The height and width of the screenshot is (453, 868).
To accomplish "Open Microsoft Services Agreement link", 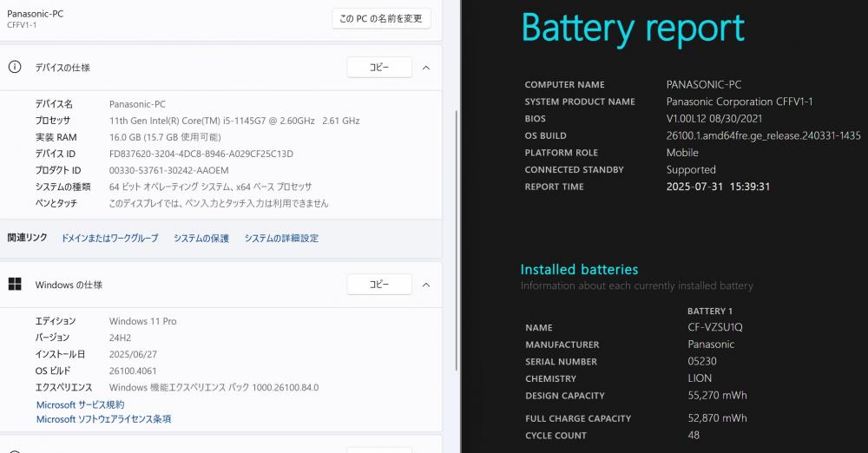I will [80, 404].
